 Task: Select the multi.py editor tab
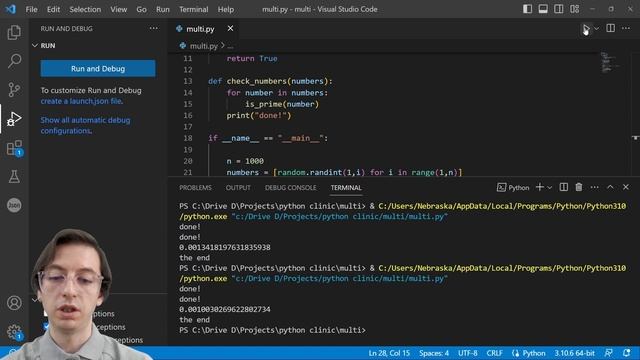click(200, 29)
